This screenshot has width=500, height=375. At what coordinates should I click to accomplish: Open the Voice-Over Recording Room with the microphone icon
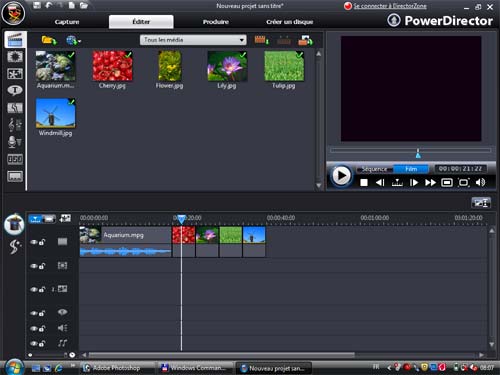tap(15, 142)
